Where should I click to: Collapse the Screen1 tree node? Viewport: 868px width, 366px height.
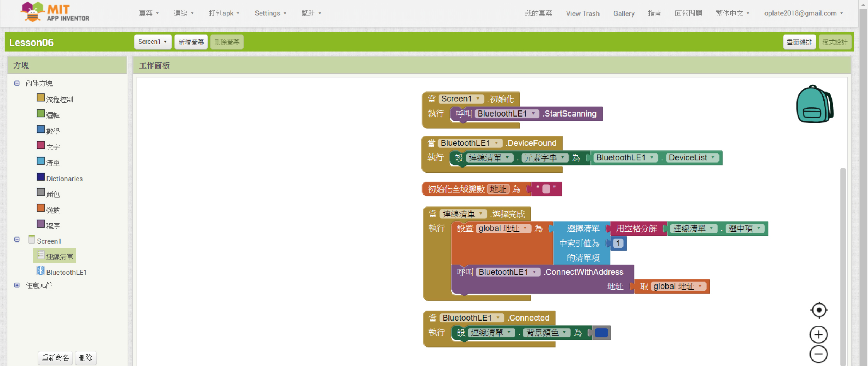[x=17, y=239]
